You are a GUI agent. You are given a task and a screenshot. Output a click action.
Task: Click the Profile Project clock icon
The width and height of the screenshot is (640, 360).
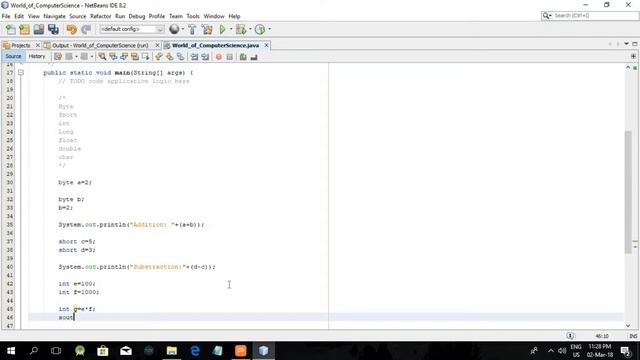pyautogui.click(x=260, y=29)
